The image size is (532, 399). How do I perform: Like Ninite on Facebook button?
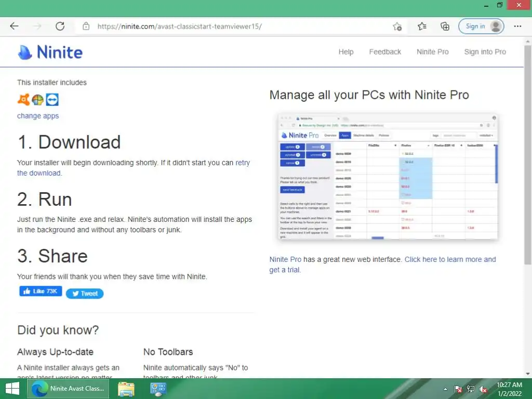pos(41,291)
